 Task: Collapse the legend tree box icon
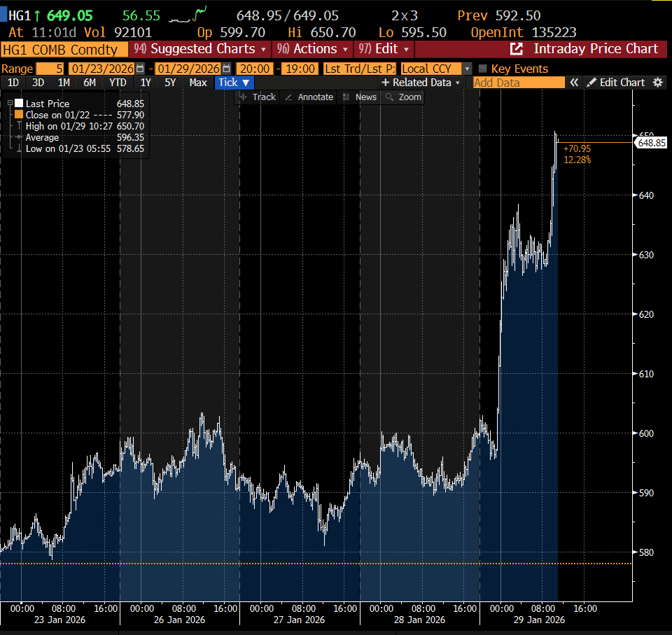click(x=10, y=104)
